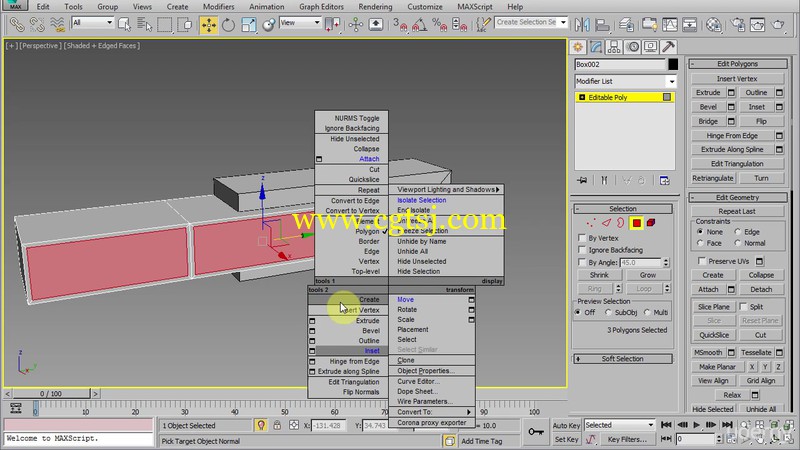Open the Material Editor

pos(714,24)
